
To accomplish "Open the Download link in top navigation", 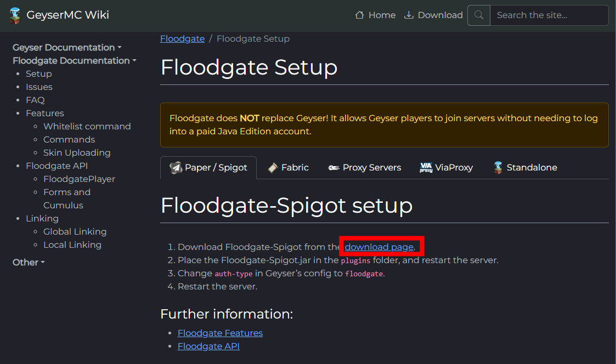I will click(x=433, y=15).
